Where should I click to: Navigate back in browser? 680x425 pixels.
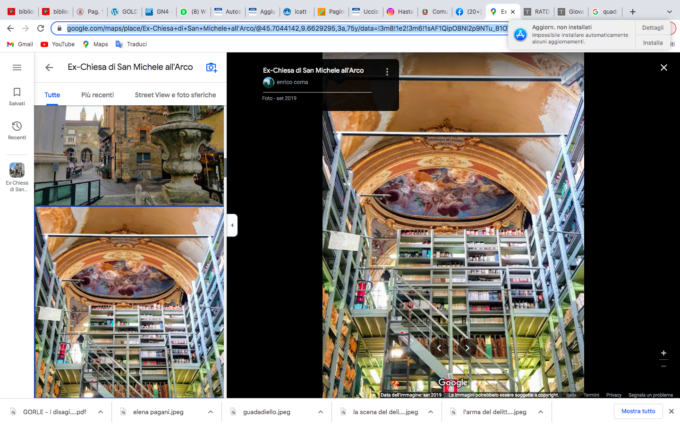point(10,28)
